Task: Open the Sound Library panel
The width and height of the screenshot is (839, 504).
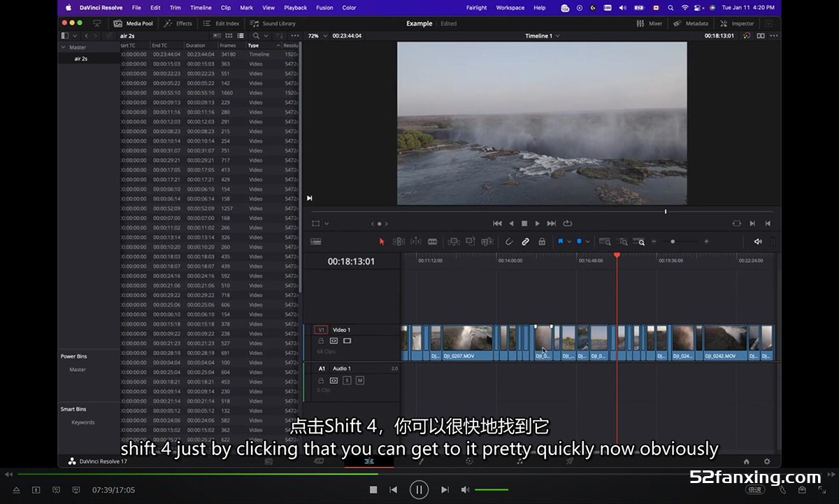Action: tap(274, 24)
